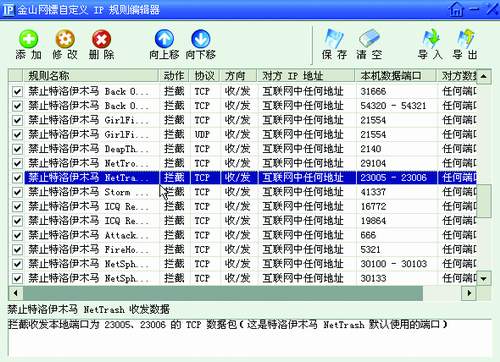This screenshot has width=500, height=362.
Task: Click vertical scrollbar up arrow
Action: click(x=484, y=76)
